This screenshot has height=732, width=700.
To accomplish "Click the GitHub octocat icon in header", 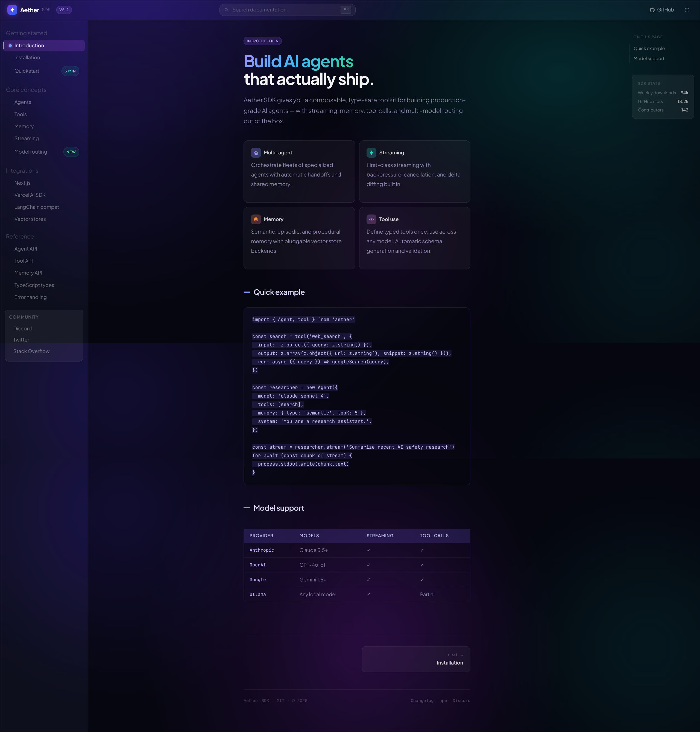I will click(x=652, y=10).
